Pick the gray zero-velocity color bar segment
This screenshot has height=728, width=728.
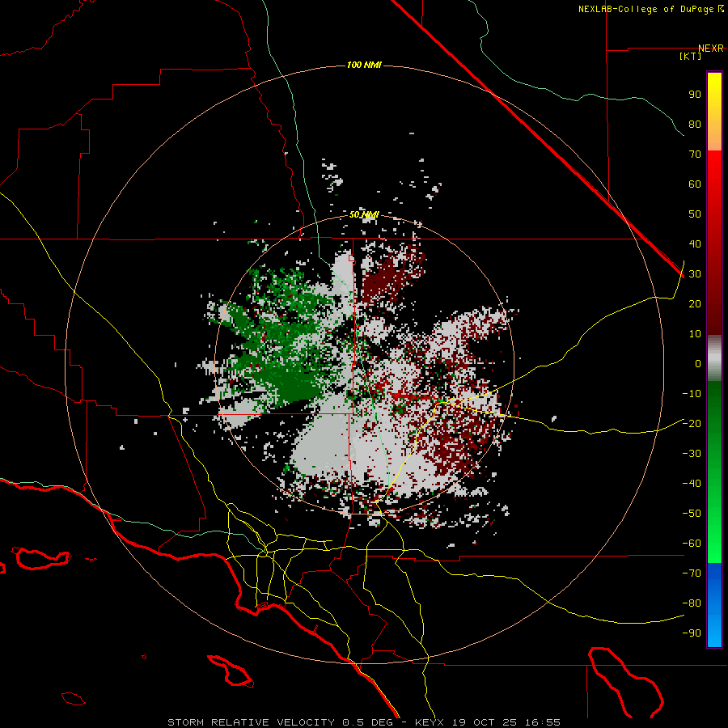(x=714, y=358)
